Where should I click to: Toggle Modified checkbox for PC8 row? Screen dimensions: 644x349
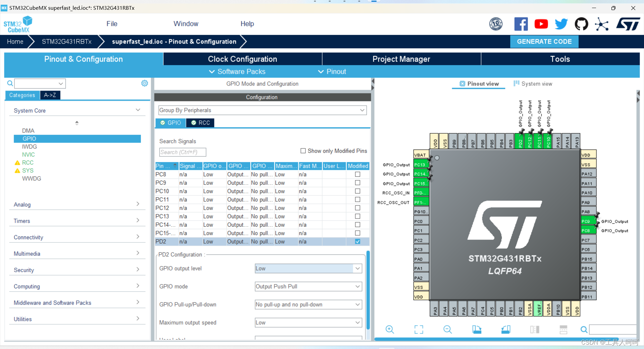[x=358, y=174]
